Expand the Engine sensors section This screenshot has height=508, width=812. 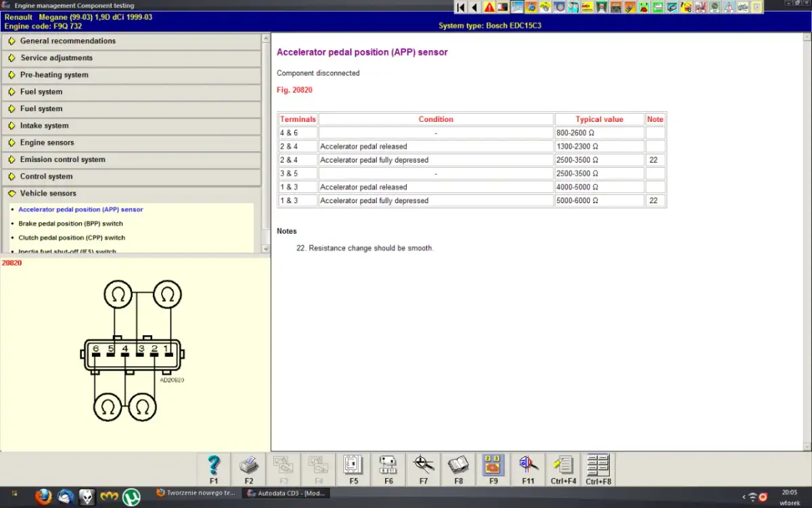47,143
